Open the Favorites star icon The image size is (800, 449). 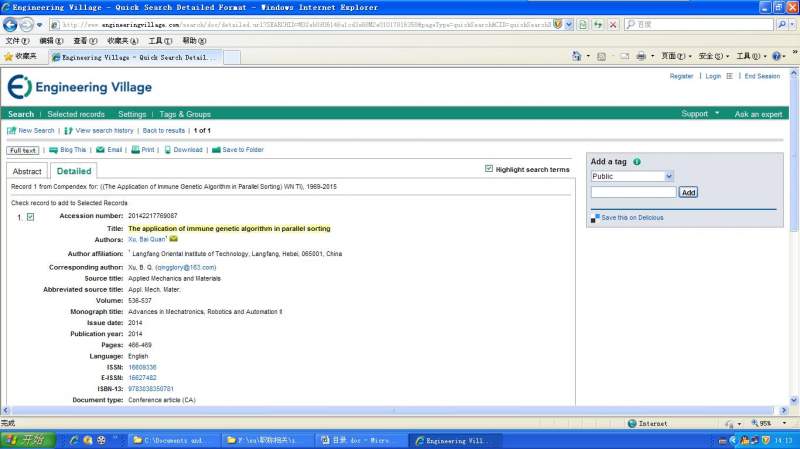click(x=8, y=57)
